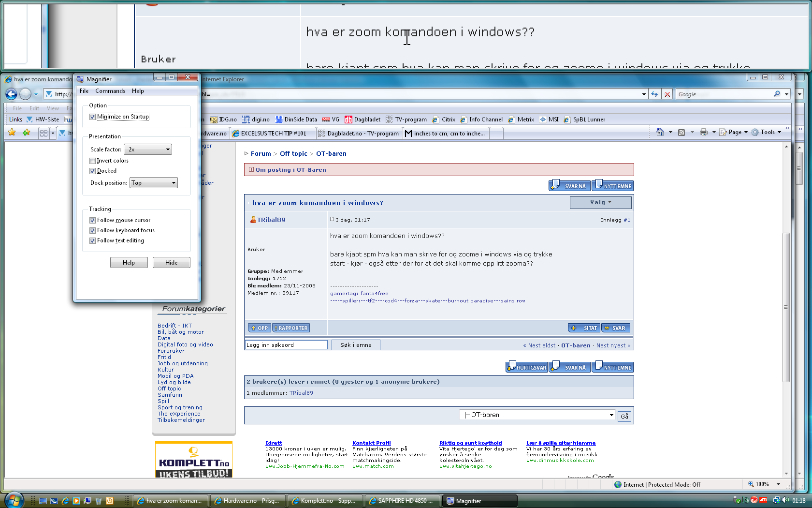Expand the Home button dropdown arrow
The height and width of the screenshot is (508, 812).
[670, 132]
